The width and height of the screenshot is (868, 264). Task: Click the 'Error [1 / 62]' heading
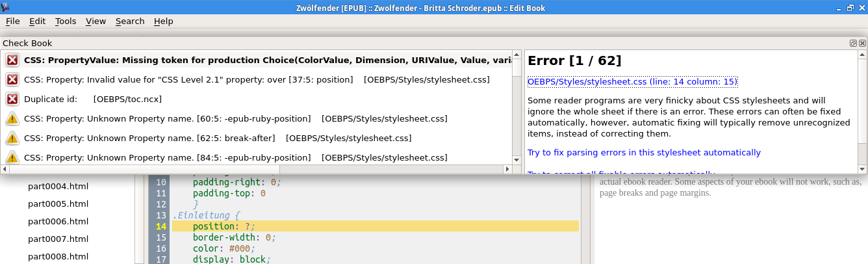pos(574,61)
